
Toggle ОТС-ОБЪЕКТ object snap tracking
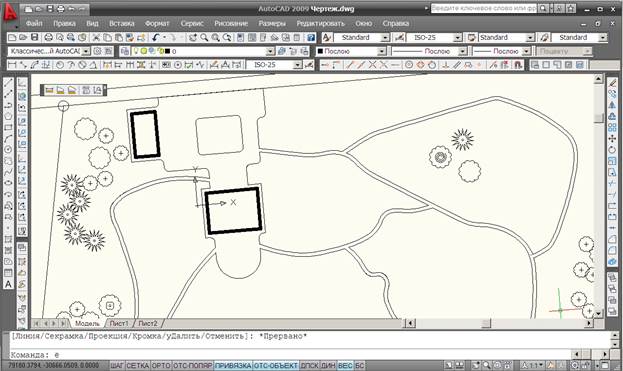pos(275,365)
